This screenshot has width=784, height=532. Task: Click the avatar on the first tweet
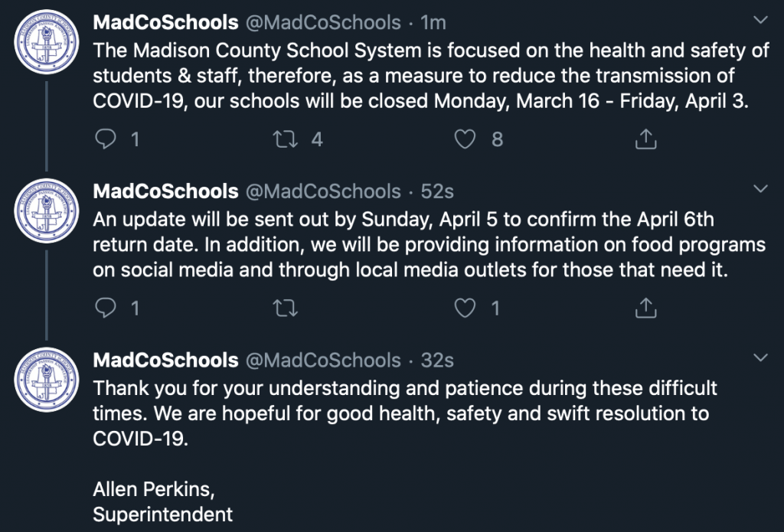[47, 42]
